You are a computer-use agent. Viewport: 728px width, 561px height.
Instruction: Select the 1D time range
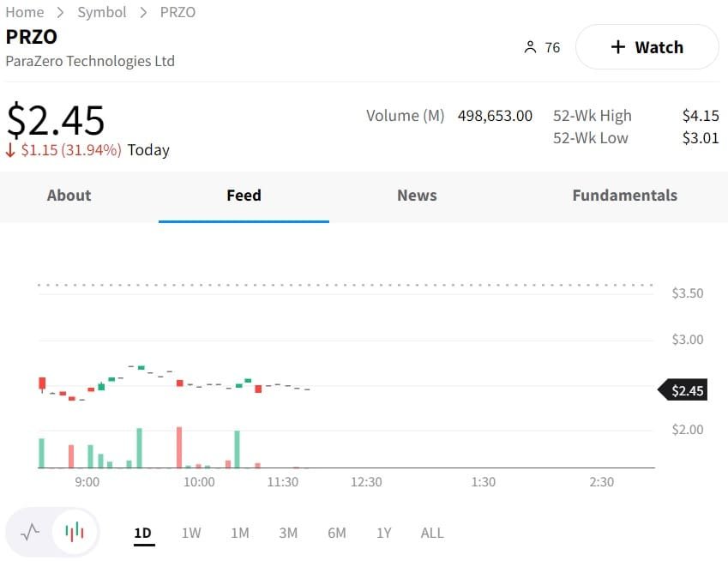(x=142, y=533)
